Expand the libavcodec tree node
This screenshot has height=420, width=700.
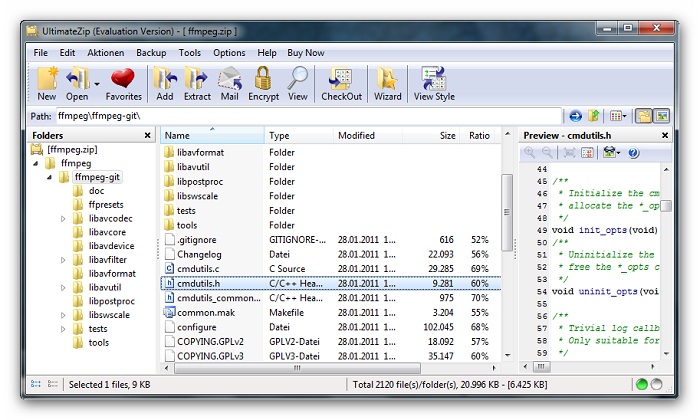pyautogui.click(x=64, y=219)
